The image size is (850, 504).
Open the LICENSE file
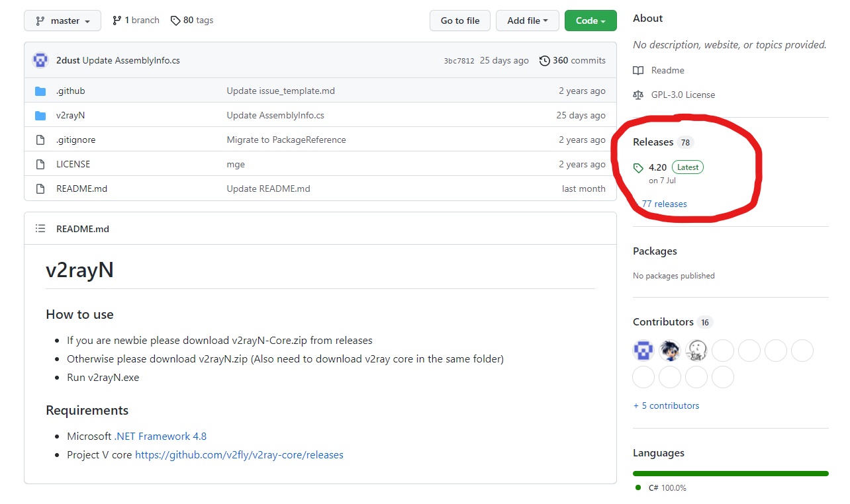click(73, 164)
